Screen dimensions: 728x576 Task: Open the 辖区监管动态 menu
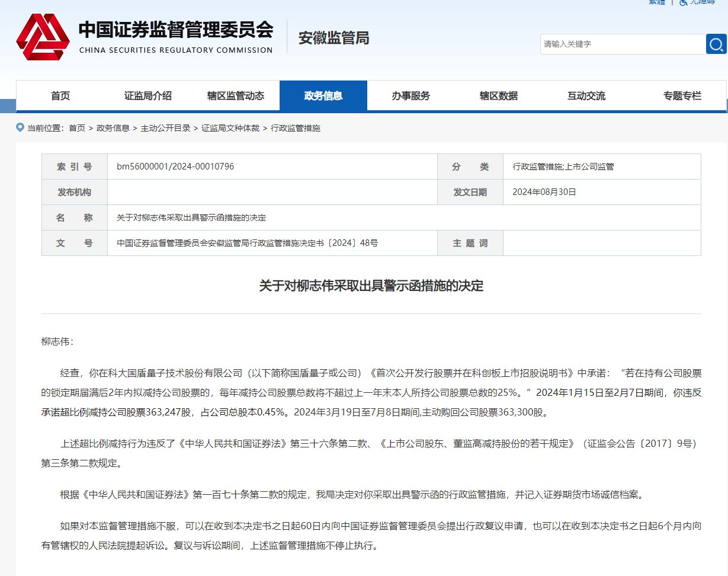point(236,95)
